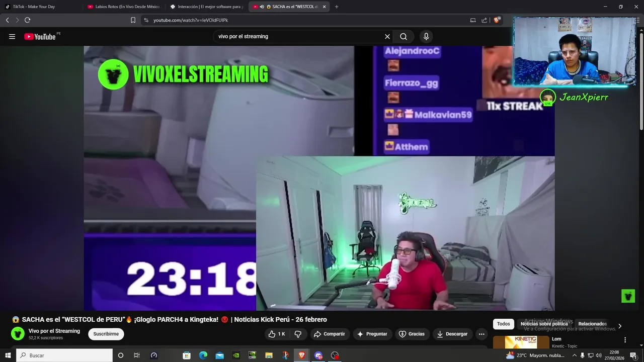
Task: Open Mail app from taskbar
Action: tap(220, 355)
